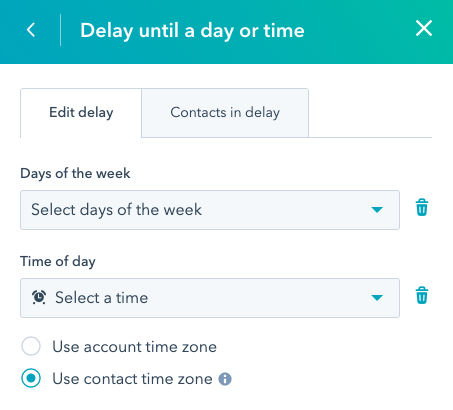Screen dimensions: 453x410
Task: Click the Delay until a day or time title
Action: pos(192,31)
